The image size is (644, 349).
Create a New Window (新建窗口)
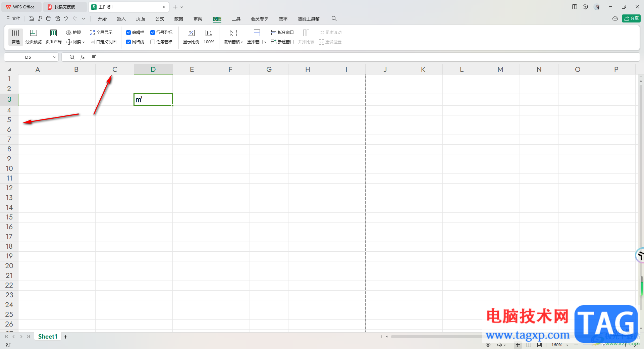282,42
